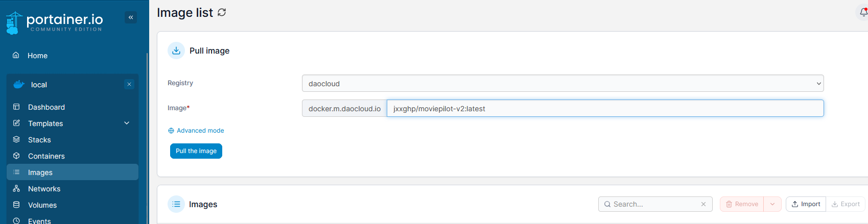Image resolution: width=868 pixels, height=224 pixels.
Task: Click the images Search field
Action: [x=655, y=204]
